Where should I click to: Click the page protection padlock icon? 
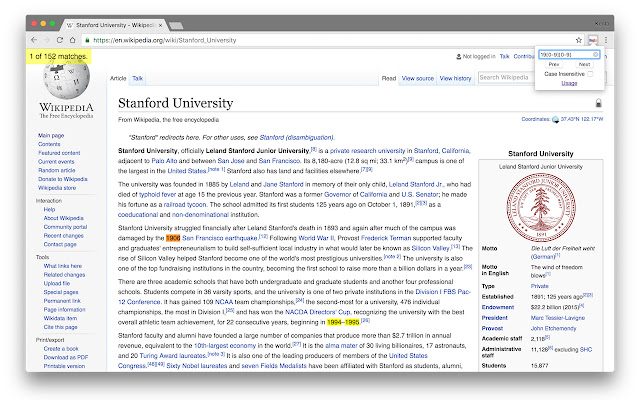pyautogui.click(x=598, y=103)
